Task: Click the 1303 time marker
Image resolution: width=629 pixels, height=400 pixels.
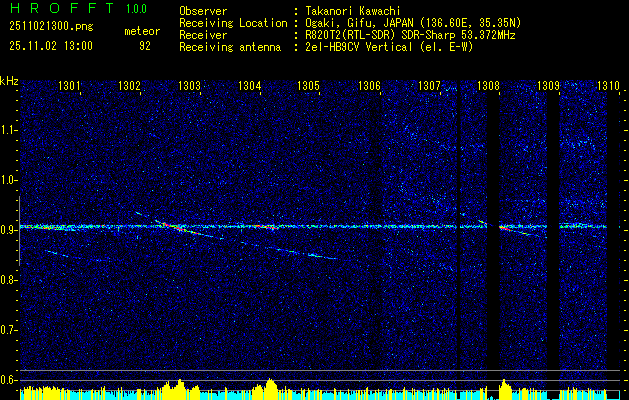Action: pyautogui.click(x=189, y=85)
